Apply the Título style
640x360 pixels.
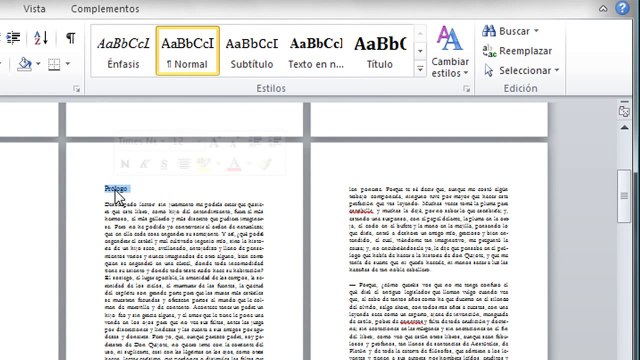(x=380, y=51)
